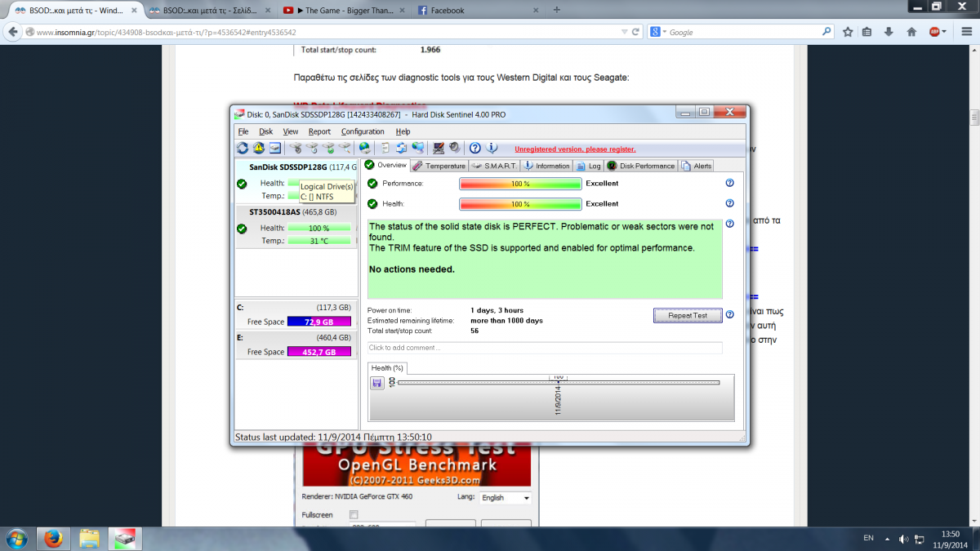Click the yellow warning-triangle toolbar icon
Screen dimensions: 980x551
tap(258, 148)
